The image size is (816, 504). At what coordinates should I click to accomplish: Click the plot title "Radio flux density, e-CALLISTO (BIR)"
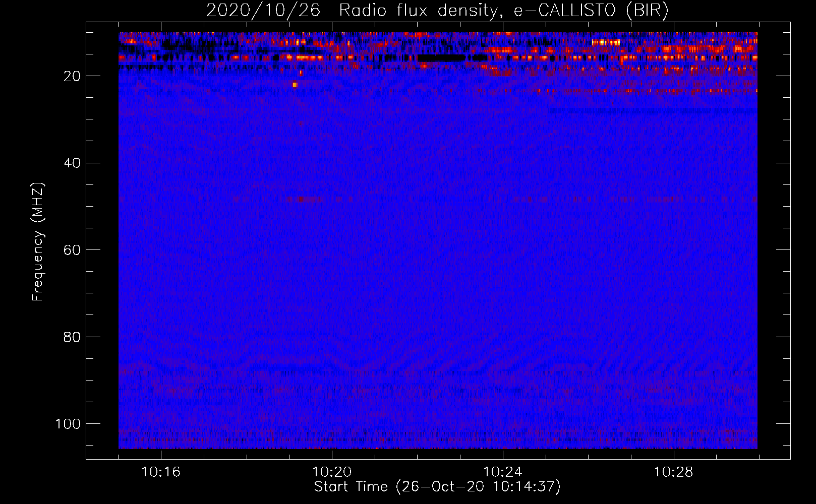pos(504,10)
